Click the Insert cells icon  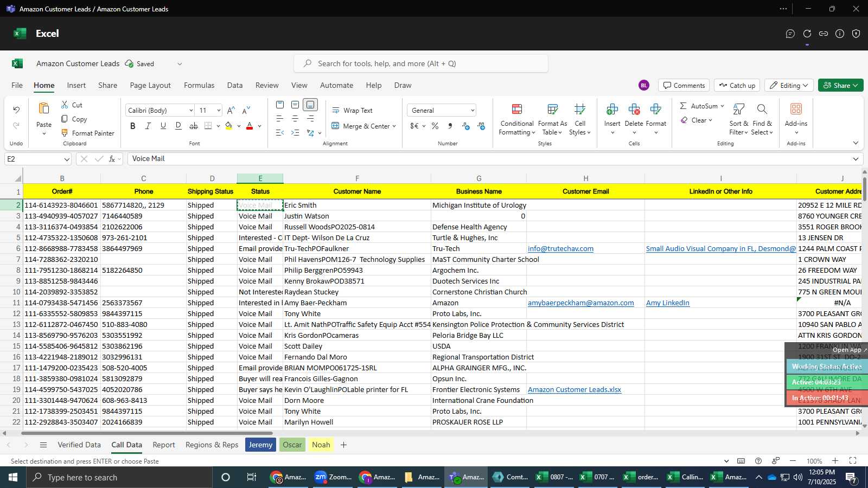click(x=612, y=110)
